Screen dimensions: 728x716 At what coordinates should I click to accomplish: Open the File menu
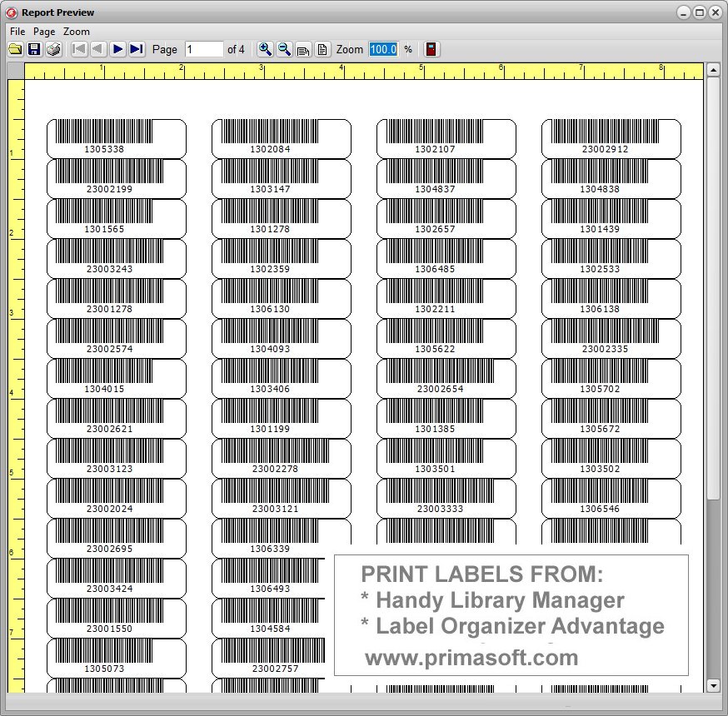[x=17, y=32]
